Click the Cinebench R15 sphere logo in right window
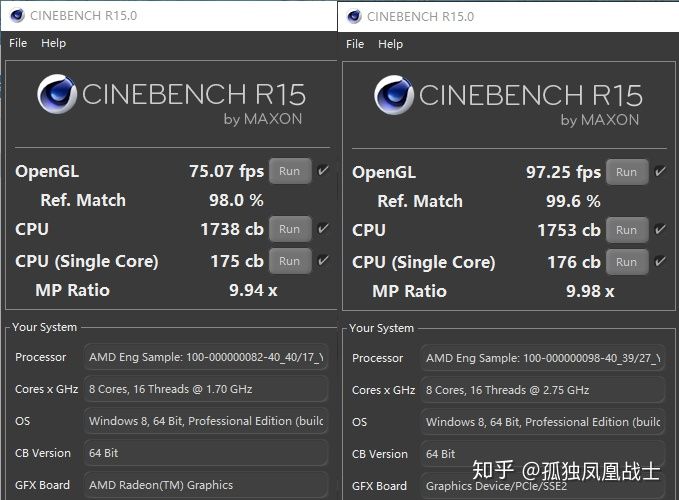Screen dimensions: 679x500 394,94
